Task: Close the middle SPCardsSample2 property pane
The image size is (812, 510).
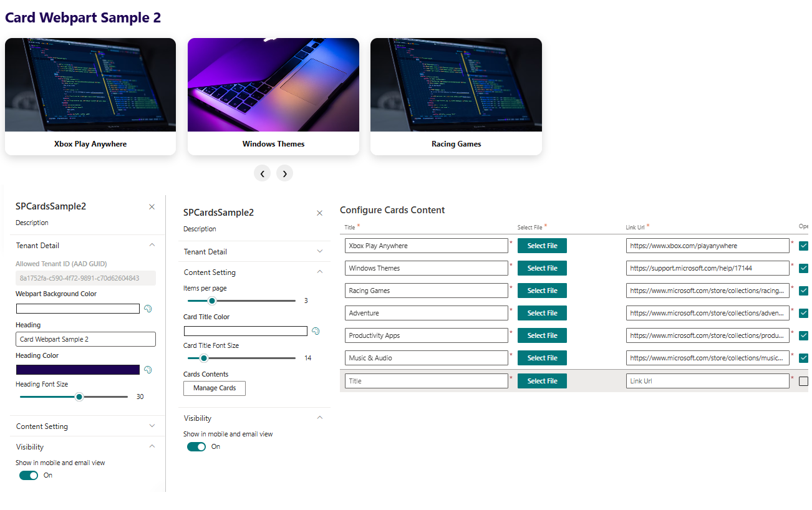Action: coord(319,213)
